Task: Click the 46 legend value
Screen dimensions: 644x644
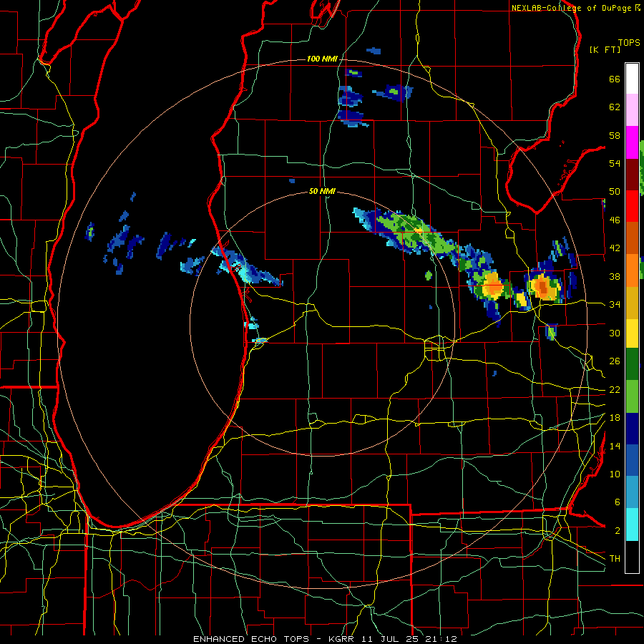Action: click(x=615, y=220)
